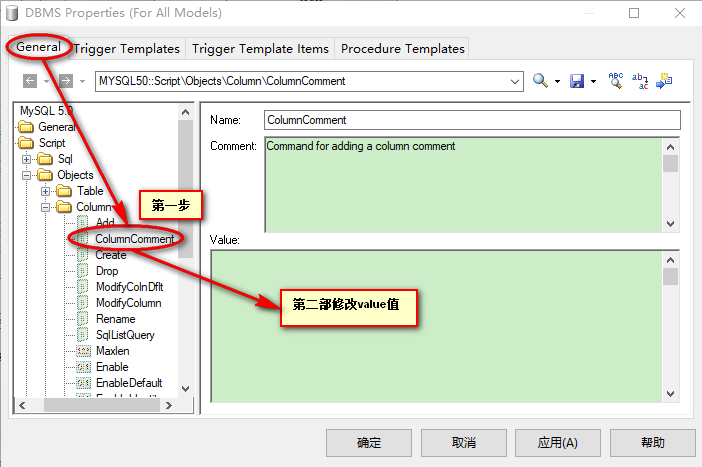Open the path combo box dropdown
This screenshot has width=702, height=467.
pos(515,81)
